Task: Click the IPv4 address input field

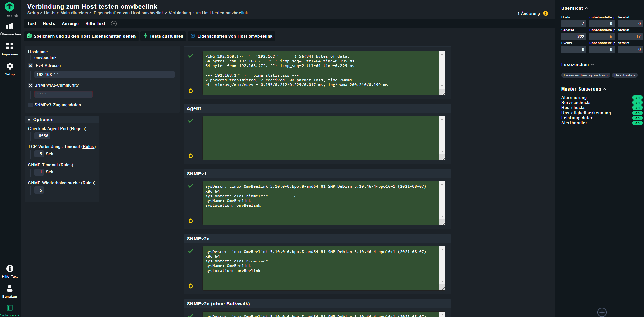Action: click(x=104, y=75)
